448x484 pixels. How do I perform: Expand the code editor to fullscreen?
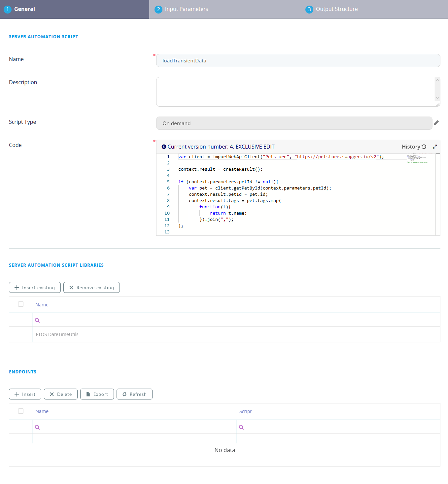coord(434,147)
